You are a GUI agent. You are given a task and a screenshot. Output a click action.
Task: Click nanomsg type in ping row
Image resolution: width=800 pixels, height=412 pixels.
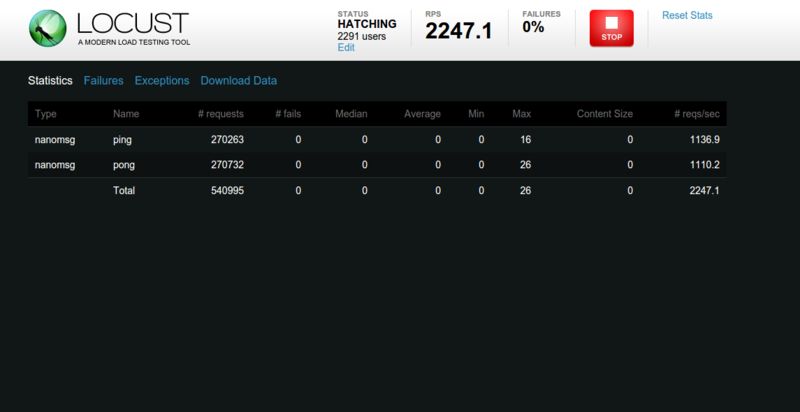pyautogui.click(x=55, y=140)
